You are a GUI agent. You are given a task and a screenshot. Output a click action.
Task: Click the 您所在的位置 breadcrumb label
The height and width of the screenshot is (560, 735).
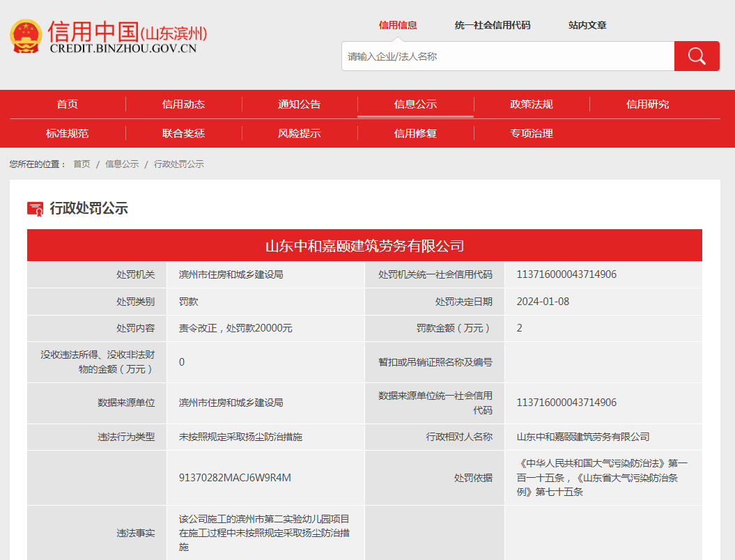(38, 164)
